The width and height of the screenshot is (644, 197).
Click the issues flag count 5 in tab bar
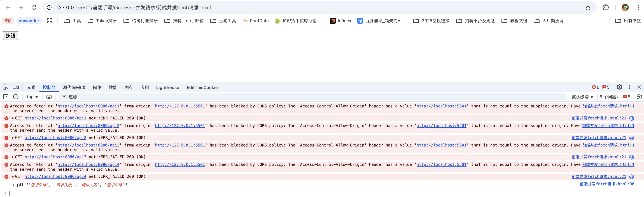click(x=606, y=87)
